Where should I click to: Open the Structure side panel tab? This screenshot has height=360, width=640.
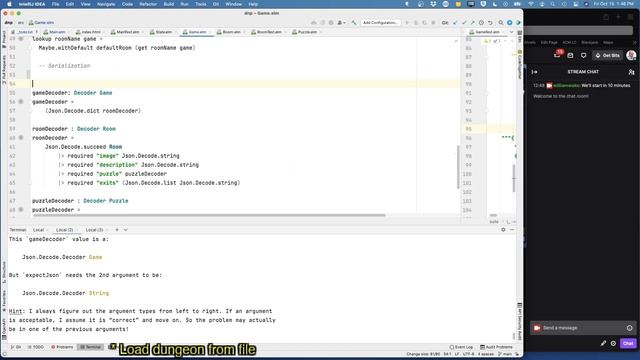(4, 272)
